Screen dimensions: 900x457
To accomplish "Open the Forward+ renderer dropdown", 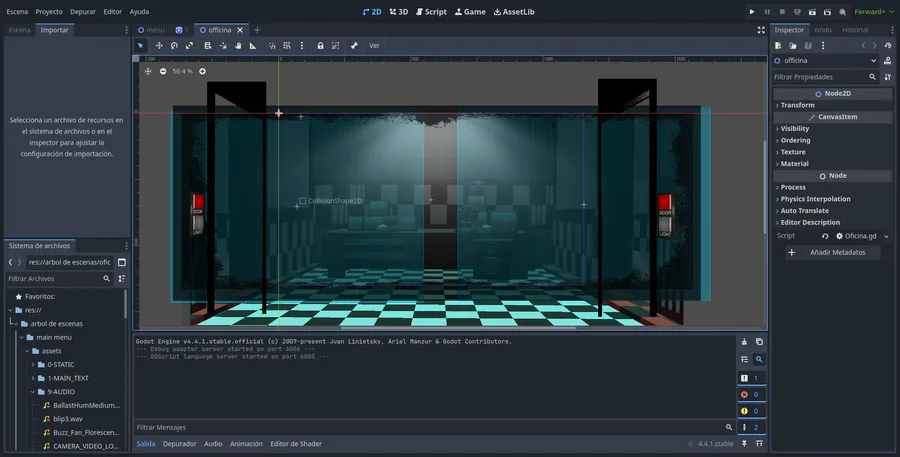I will pos(866,11).
